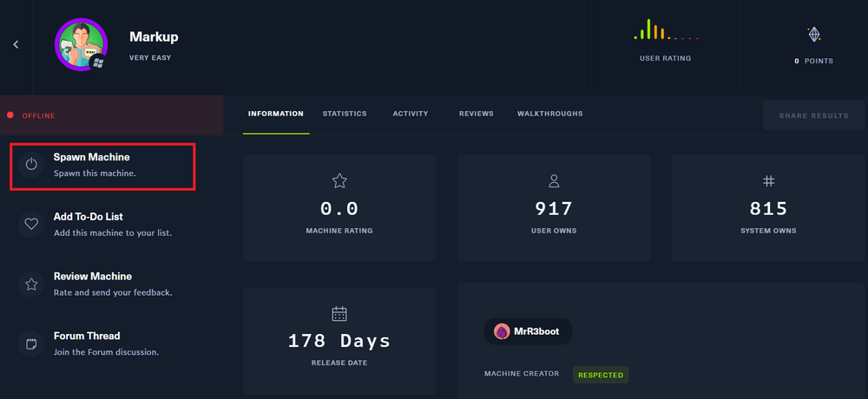Image resolution: width=868 pixels, height=399 pixels.
Task: Open the Statistics tab
Action: pyautogui.click(x=345, y=114)
